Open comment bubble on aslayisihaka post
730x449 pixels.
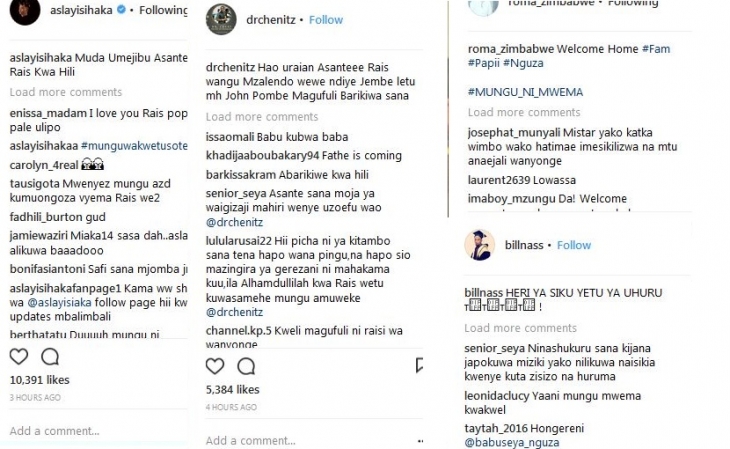point(50,357)
